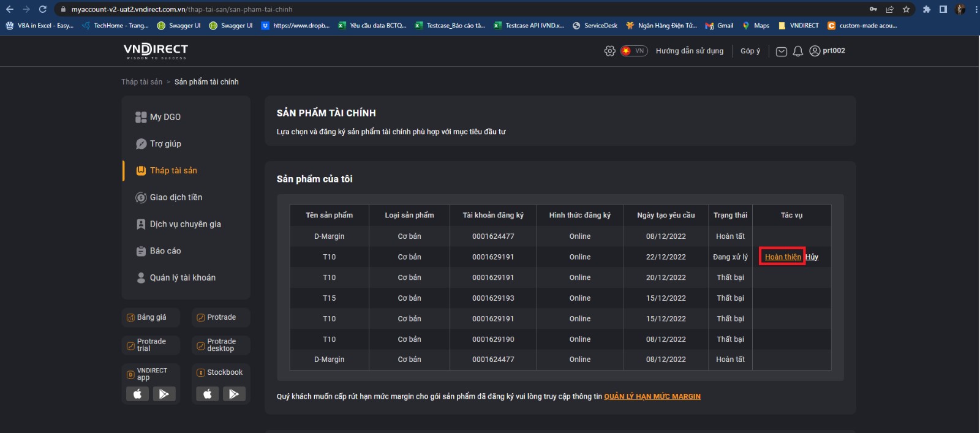The width and height of the screenshot is (980, 433).
Task: Open the settings gear icon in header
Action: click(609, 51)
